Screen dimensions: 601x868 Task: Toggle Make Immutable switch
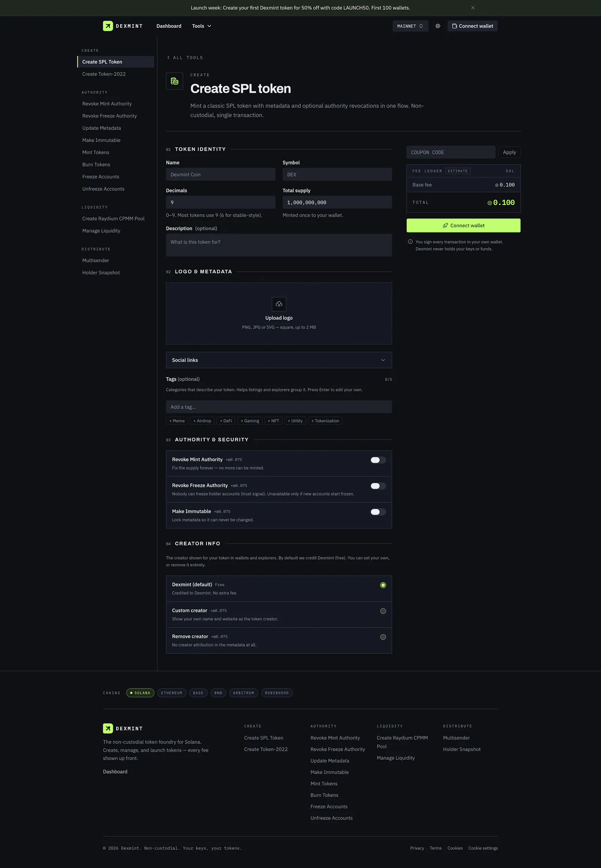pos(378,512)
